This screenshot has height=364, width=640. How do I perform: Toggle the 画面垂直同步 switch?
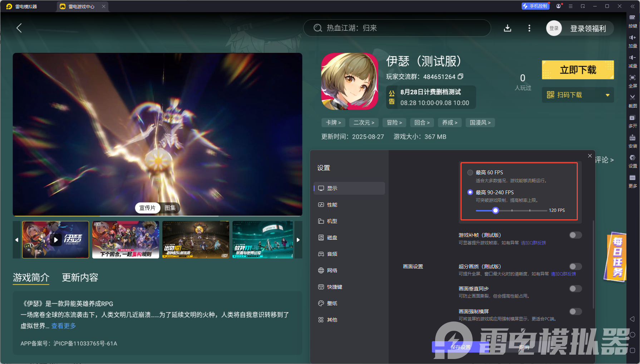pos(576,289)
